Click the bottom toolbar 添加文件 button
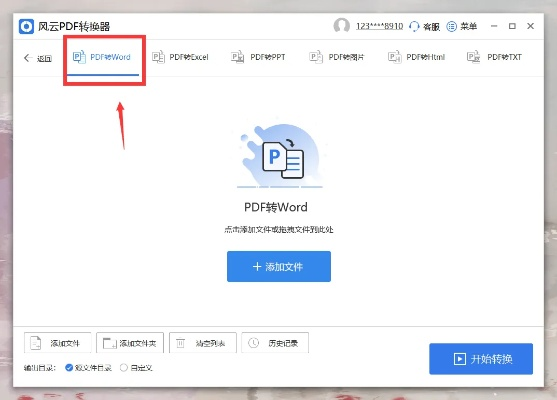Viewport: 557px width, 400px height. pos(58,343)
